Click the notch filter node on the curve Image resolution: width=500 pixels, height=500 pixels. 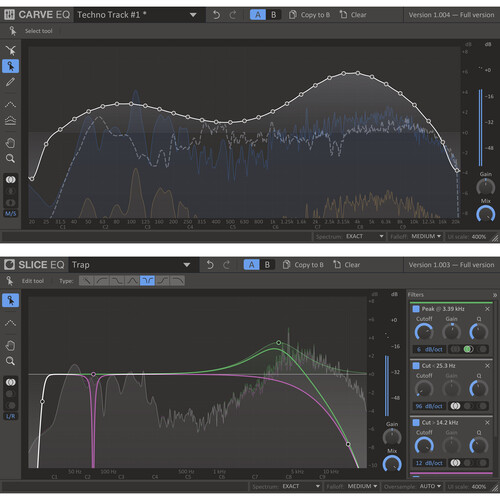pos(94,374)
